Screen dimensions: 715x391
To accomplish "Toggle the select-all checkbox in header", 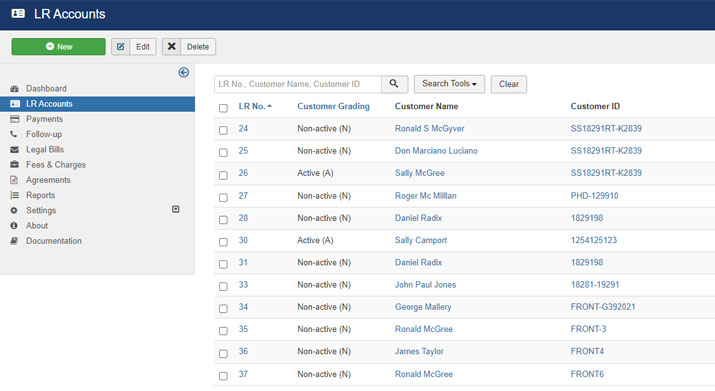I will (x=223, y=108).
